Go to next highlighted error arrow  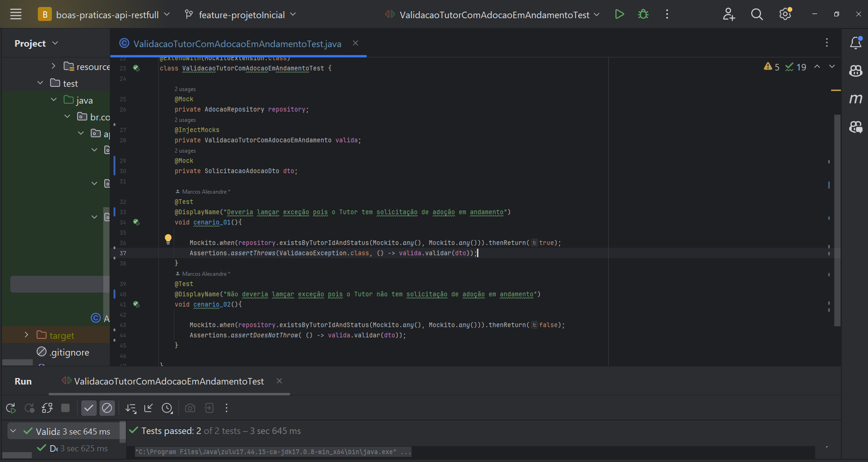[x=832, y=67]
